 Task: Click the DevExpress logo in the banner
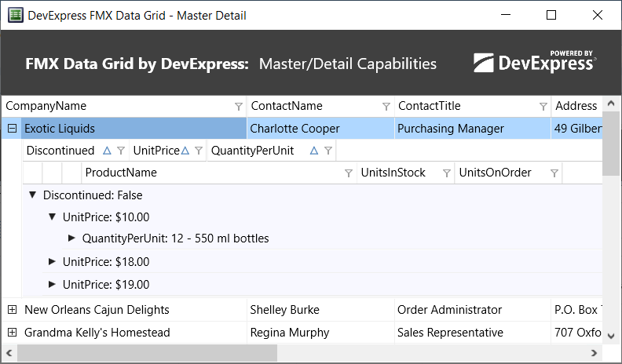pos(534,62)
